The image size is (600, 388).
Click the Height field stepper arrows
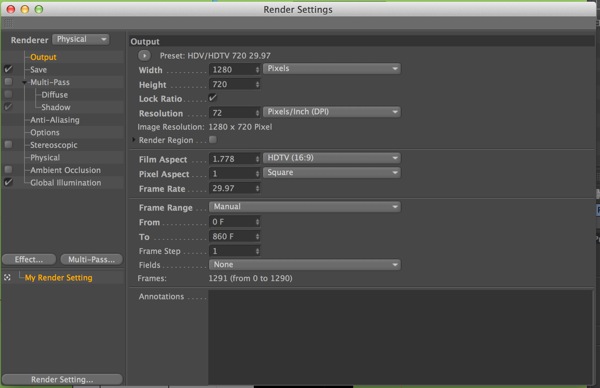(x=257, y=84)
